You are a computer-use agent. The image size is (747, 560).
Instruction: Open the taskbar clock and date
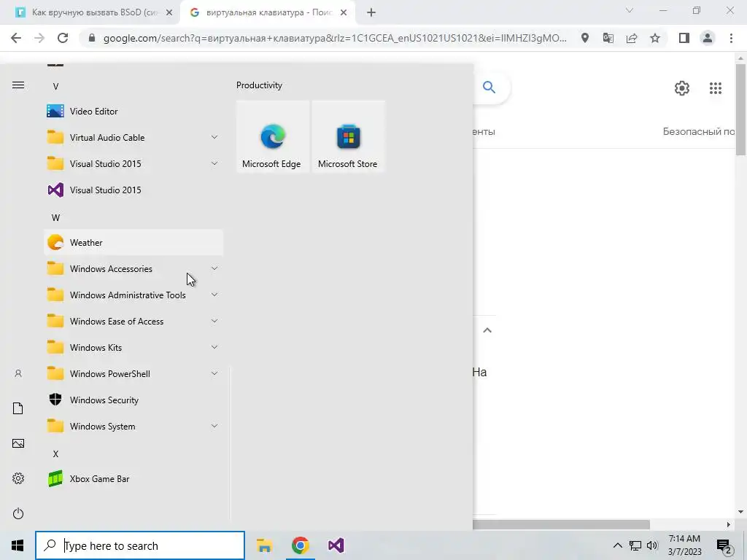coord(684,545)
